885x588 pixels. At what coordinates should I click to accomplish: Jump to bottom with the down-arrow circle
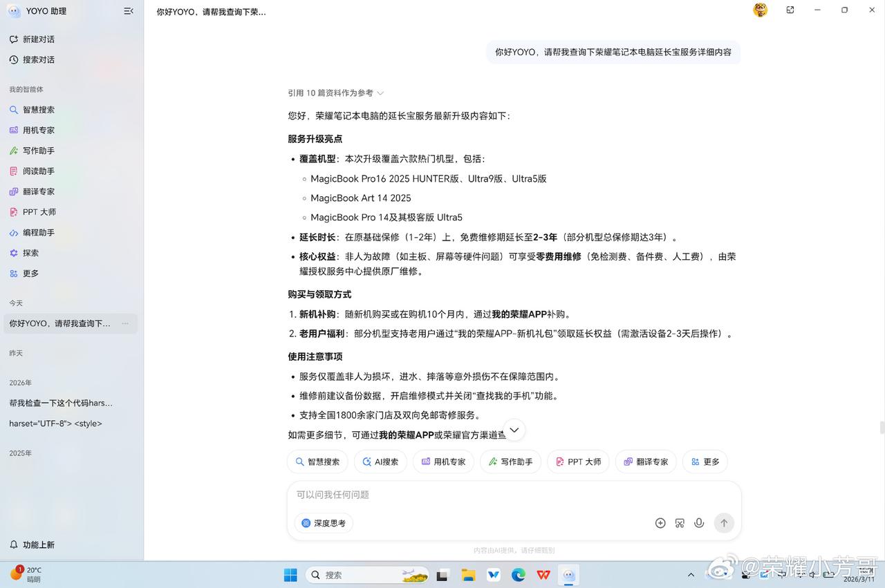tap(514, 430)
